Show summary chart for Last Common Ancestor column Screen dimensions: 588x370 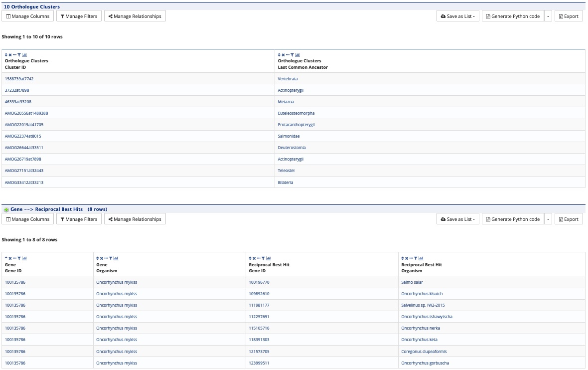coord(297,55)
